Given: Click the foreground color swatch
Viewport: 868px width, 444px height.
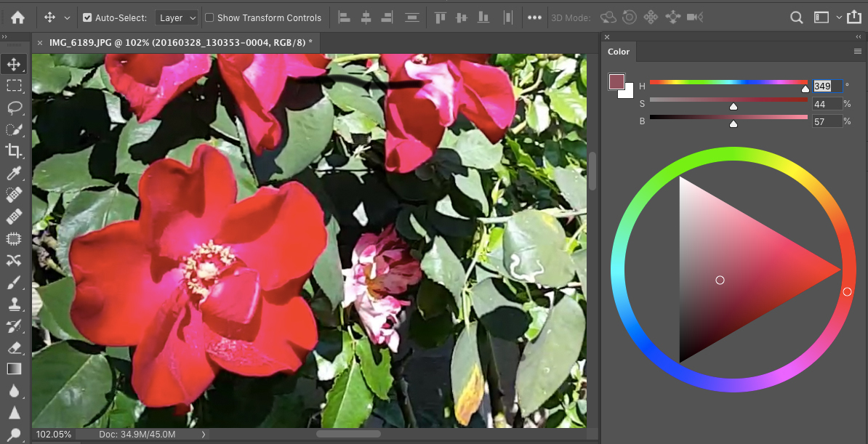Looking at the screenshot, I should coord(616,82).
